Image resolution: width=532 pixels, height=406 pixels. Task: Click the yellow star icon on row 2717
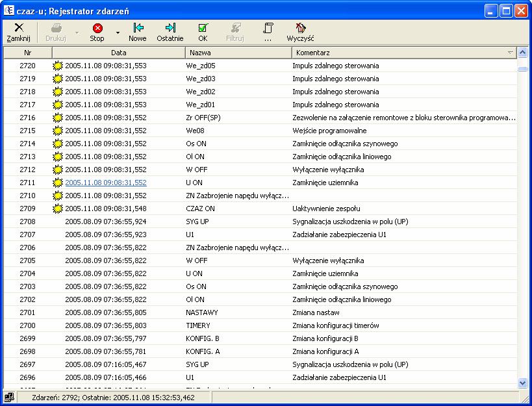(58, 105)
